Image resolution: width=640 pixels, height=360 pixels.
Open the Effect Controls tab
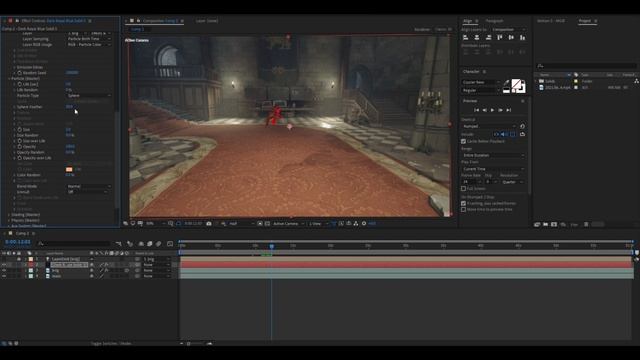coord(53,21)
